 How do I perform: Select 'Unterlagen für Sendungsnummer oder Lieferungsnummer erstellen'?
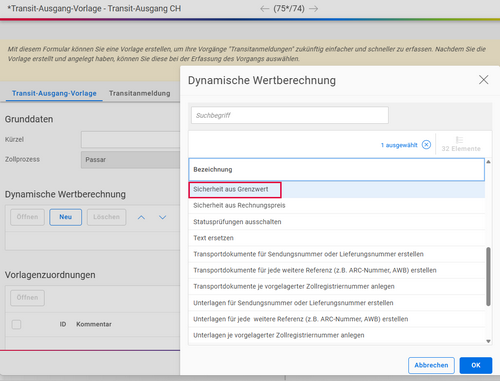pyautogui.click(x=337, y=303)
